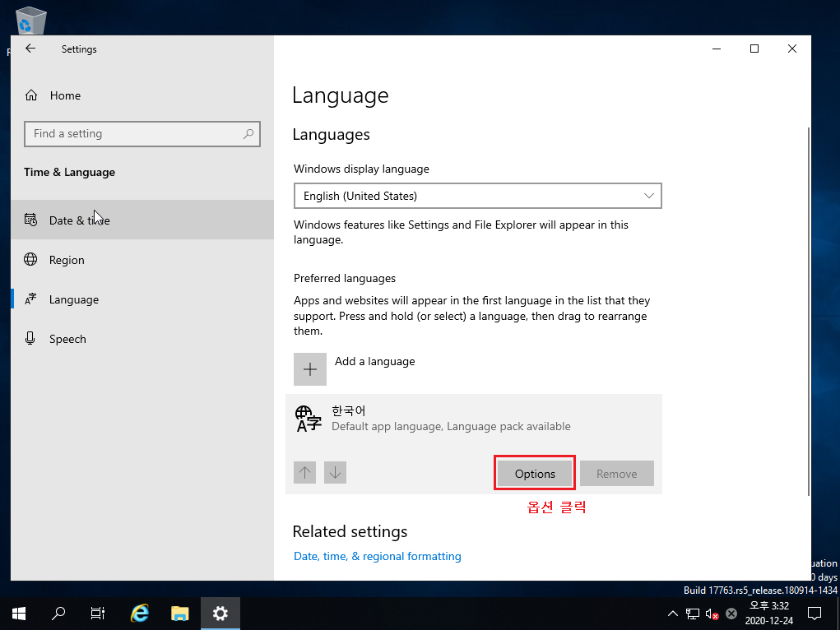The width and height of the screenshot is (840, 630).
Task: Open the Windows Start menu
Action: [19, 614]
